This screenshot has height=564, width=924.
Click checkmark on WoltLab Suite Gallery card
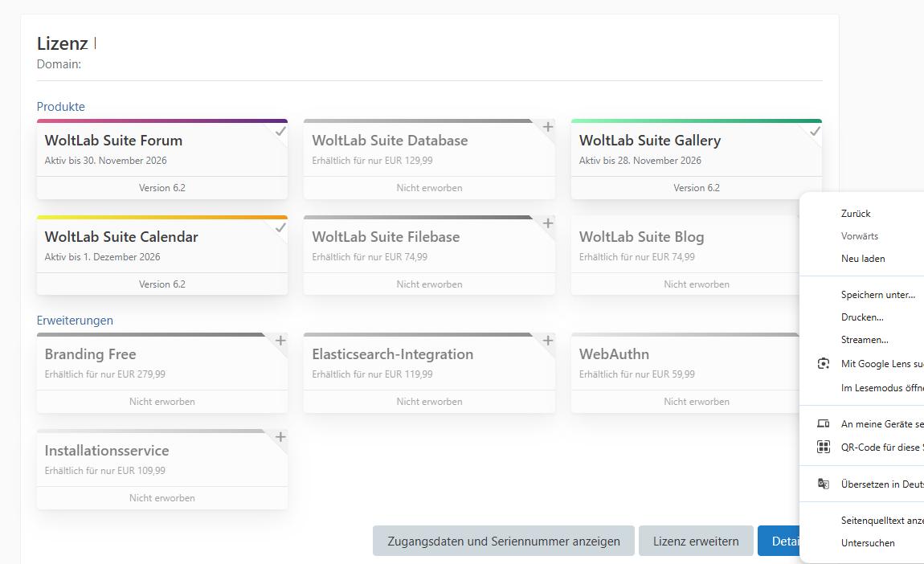coord(815,131)
